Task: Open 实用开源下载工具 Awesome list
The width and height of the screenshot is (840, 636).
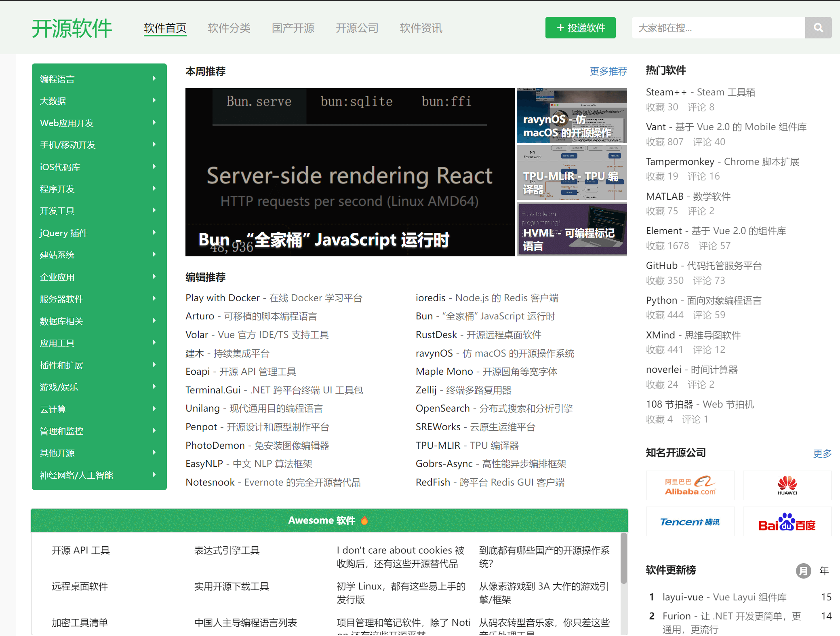Action: tap(232, 586)
